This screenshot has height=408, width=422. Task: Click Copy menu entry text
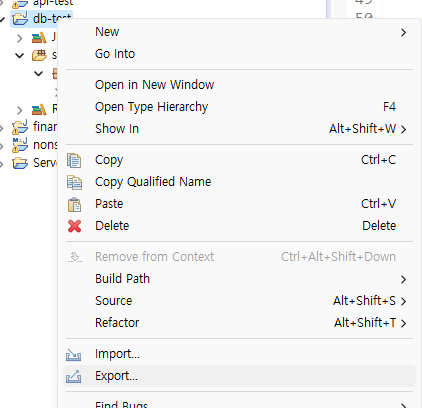pyautogui.click(x=109, y=160)
